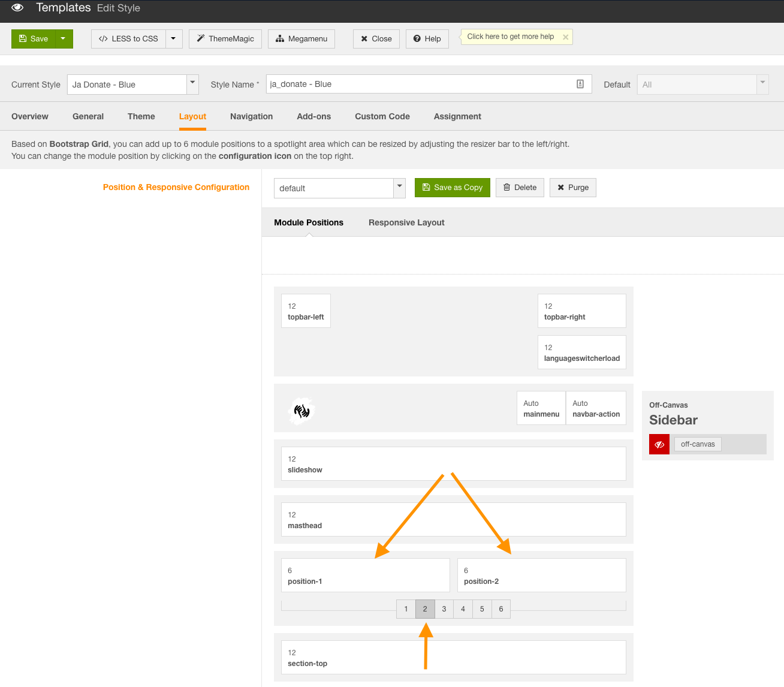Dismiss the 'Click here to get more help' tooltip
The height and width of the screenshot is (687, 784).
[x=565, y=37]
